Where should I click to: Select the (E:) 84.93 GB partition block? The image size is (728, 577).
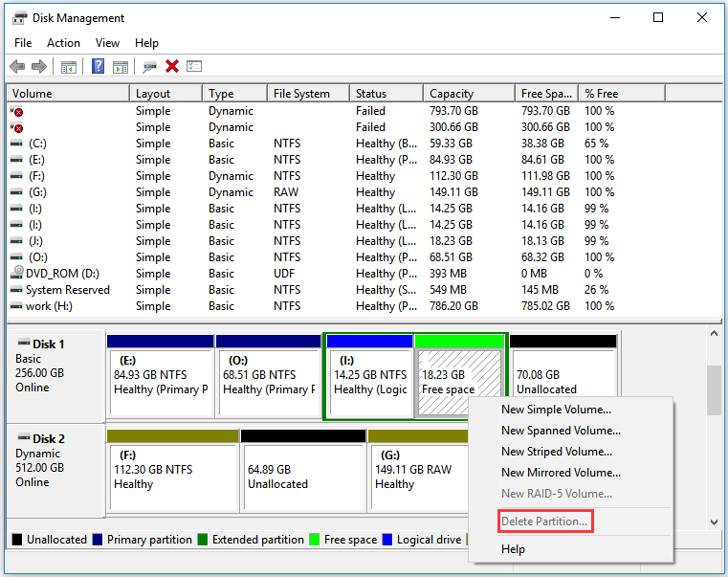tap(160, 375)
